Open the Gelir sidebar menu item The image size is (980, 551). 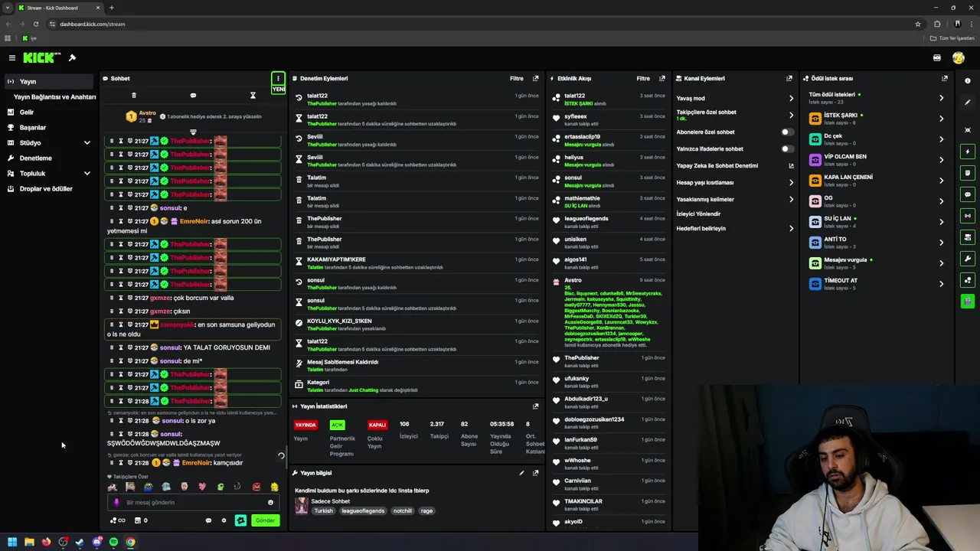pyautogui.click(x=50, y=112)
